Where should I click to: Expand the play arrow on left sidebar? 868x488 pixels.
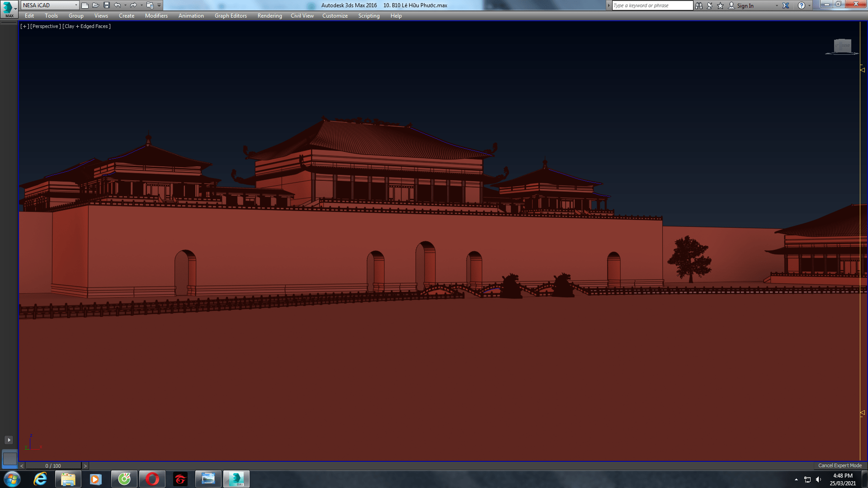[9, 440]
